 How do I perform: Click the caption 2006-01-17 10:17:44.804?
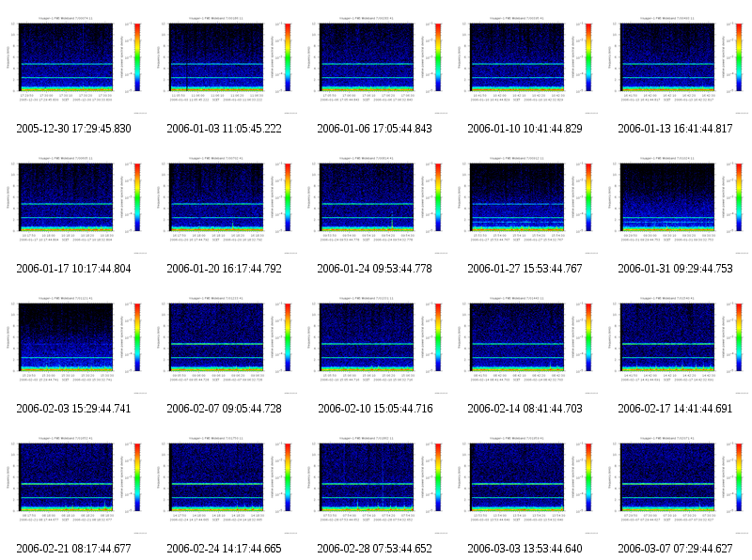[x=73, y=269]
